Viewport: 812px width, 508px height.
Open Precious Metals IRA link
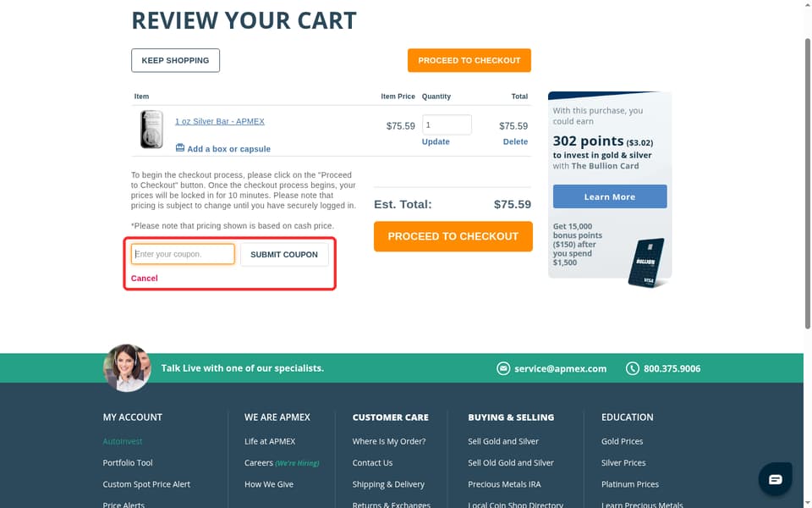pyautogui.click(x=504, y=484)
